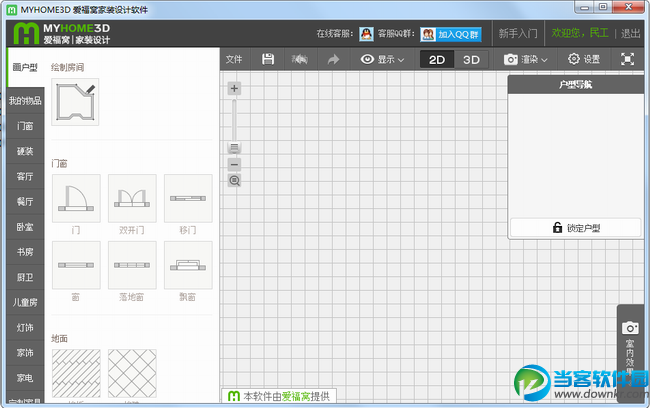Viewport: 650px width, 408px height.
Task: Select the 厨卫 sidebar tab
Action: pyautogui.click(x=25, y=277)
